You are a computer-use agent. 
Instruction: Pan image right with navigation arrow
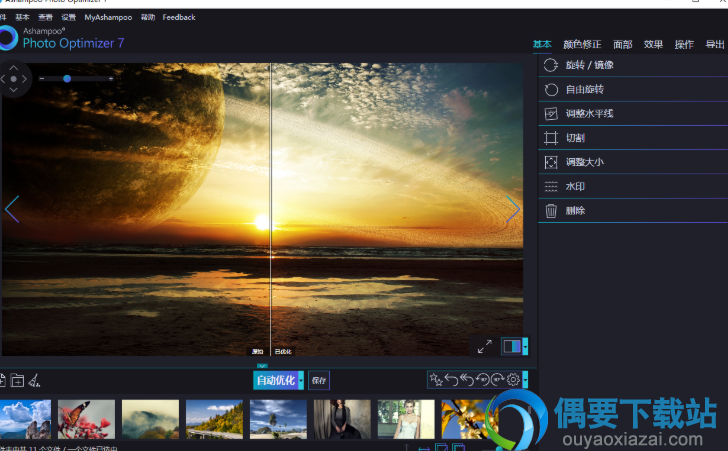tap(24, 79)
